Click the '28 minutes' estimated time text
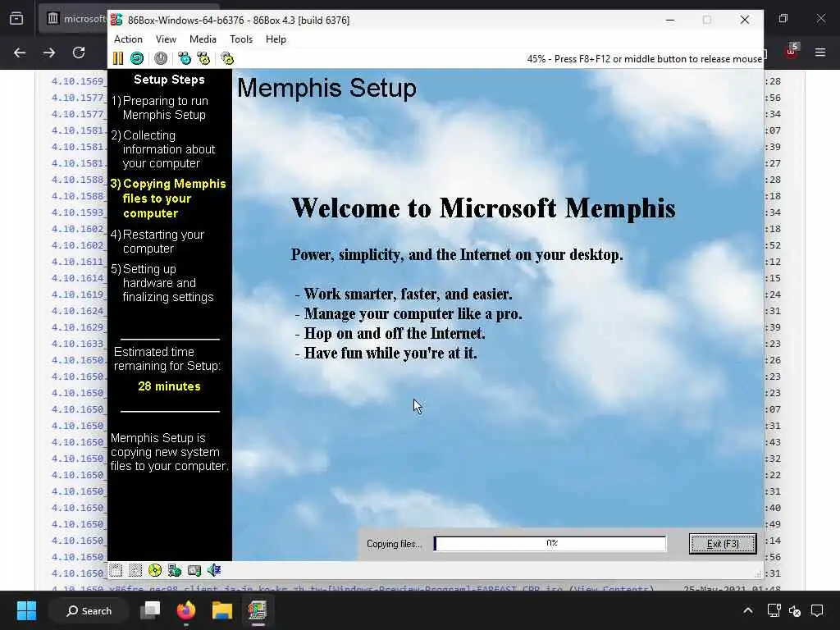This screenshot has height=630, width=840. point(169,386)
